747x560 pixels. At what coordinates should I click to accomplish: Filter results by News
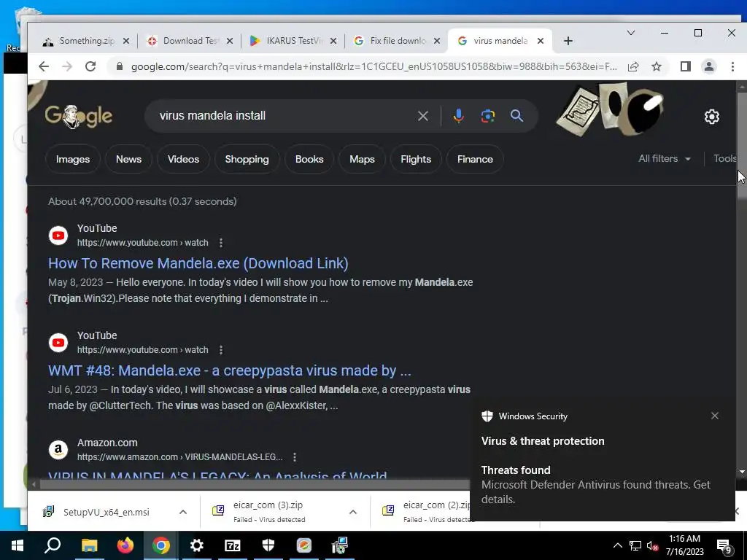point(128,159)
